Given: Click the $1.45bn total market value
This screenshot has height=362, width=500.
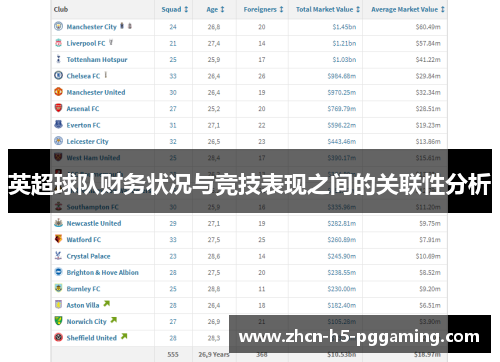Looking at the screenshot, I should tap(344, 27).
